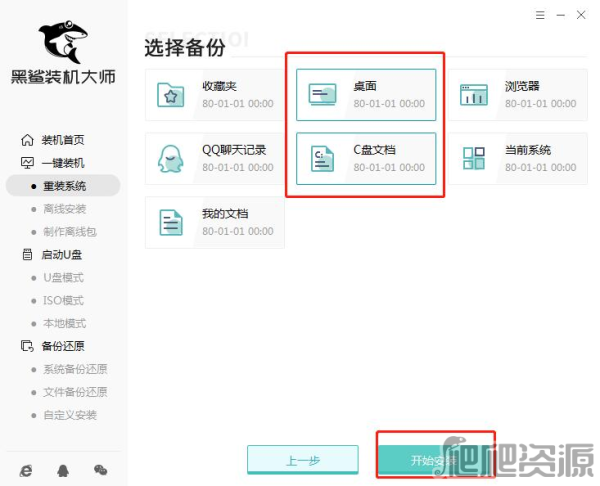
Task: Click the 80-01-01 00:00 date under 浏览器
Action: coord(540,104)
